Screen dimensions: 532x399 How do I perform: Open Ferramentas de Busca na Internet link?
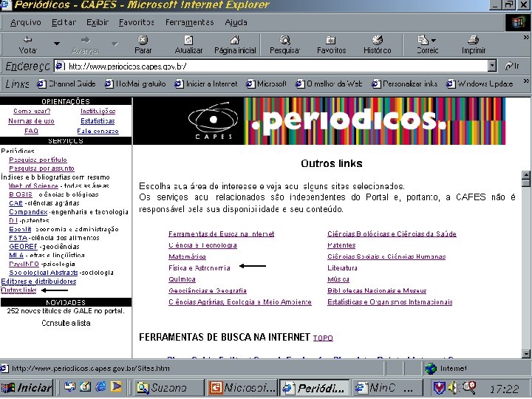221,233
